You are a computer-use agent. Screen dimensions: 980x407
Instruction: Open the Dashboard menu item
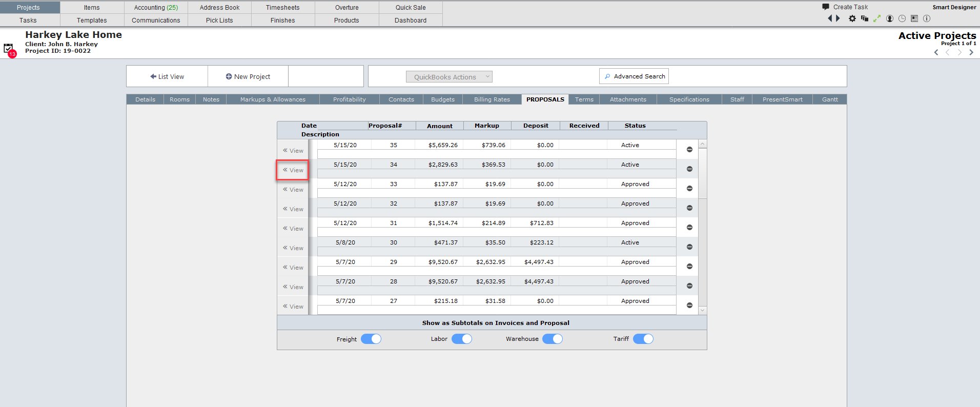click(x=411, y=21)
